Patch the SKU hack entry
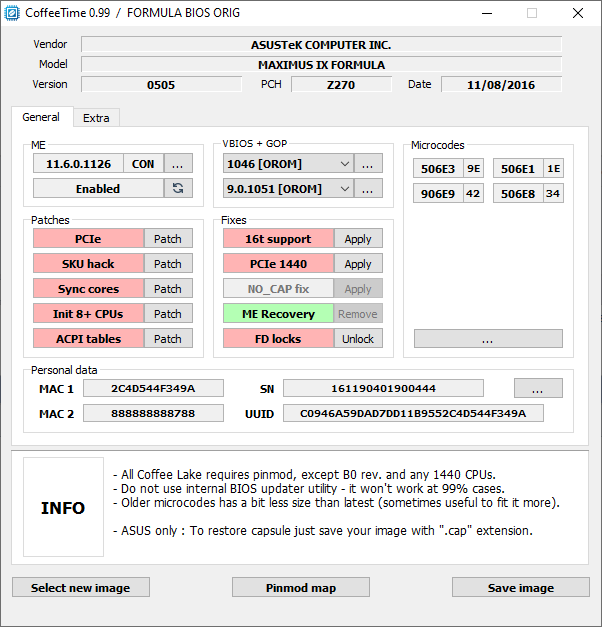 [x=168, y=264]
